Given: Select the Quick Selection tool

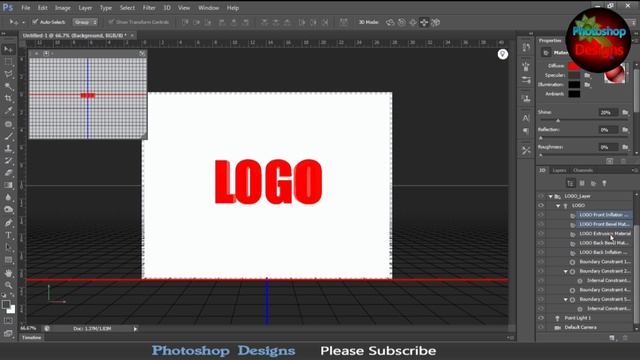Looking at the screenshot, I should point(8,87).
